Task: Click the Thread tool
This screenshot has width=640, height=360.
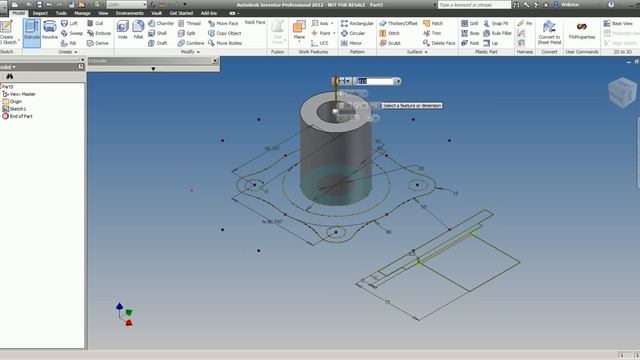Action: click(189, 23)
